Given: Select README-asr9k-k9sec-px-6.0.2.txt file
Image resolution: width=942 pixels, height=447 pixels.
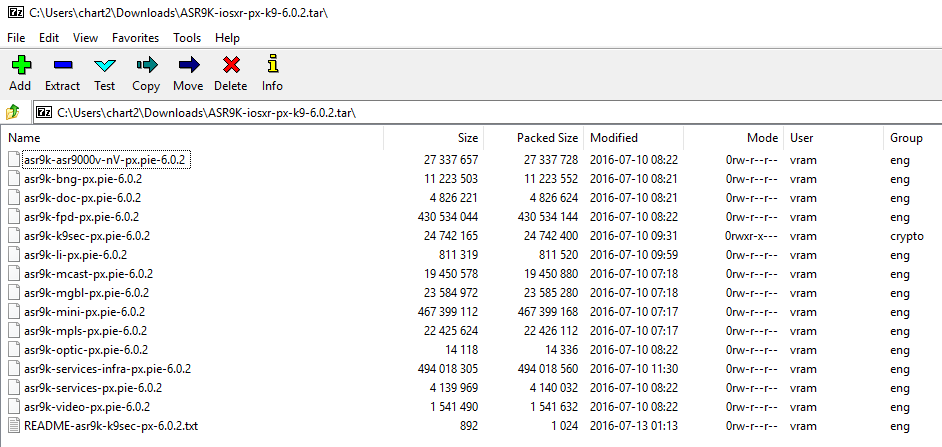Looking at the screenshot, I should [111, 426].
